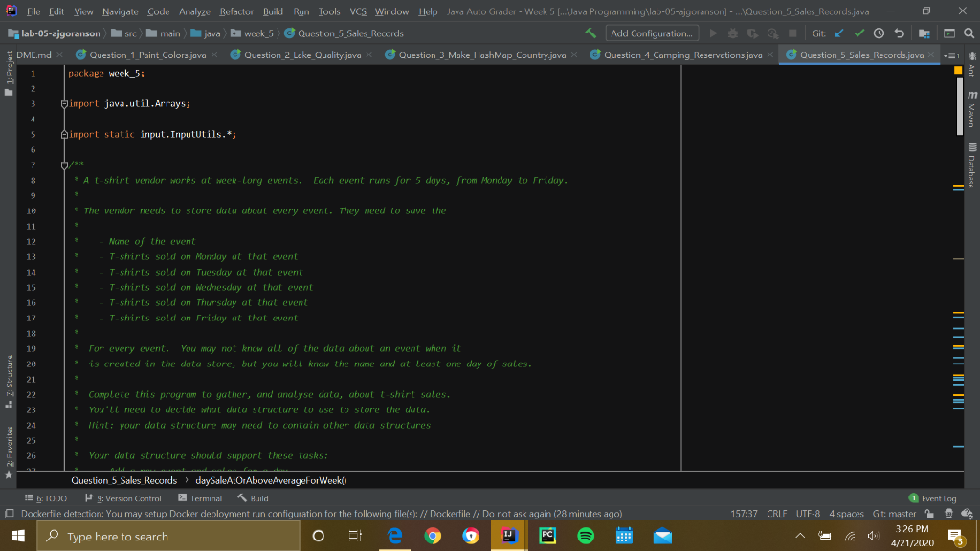Commit changes via the green checkmark
This screenshot has width=980, height=551.
pos(858,32)
